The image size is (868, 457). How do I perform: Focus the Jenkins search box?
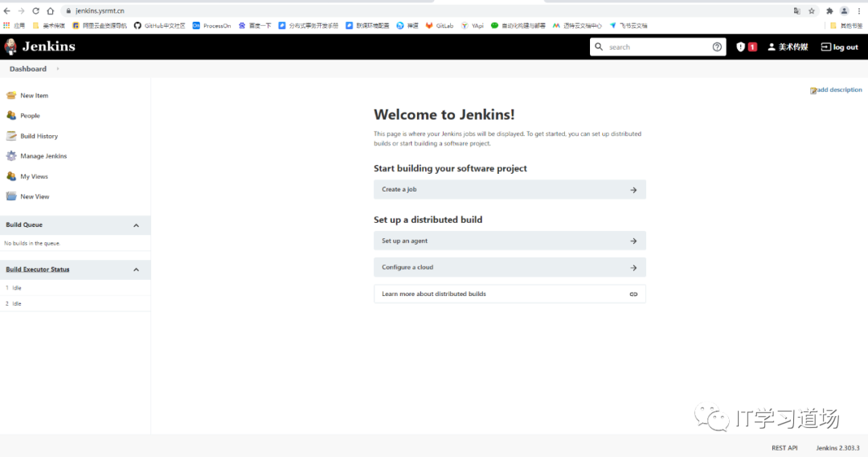click(x=659, y=47)
